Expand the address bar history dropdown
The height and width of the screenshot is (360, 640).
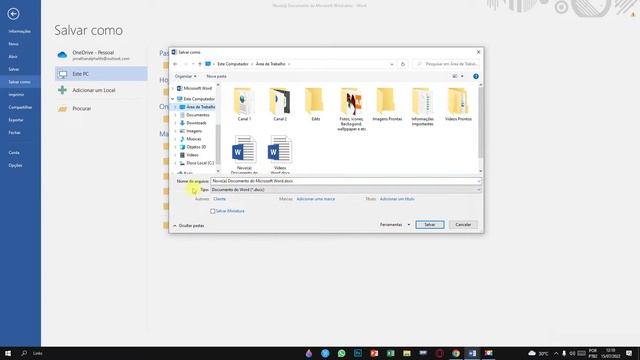tap(391, 64)
